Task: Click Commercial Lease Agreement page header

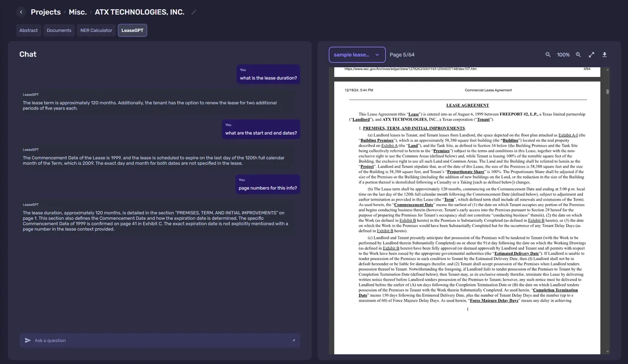Action: pos(488,90)
